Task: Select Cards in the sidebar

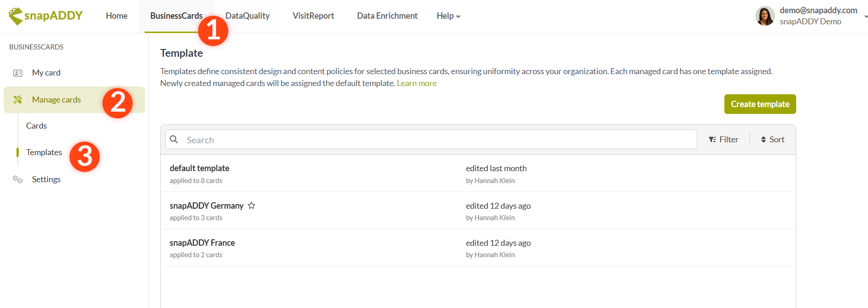Action: point(37,126)
